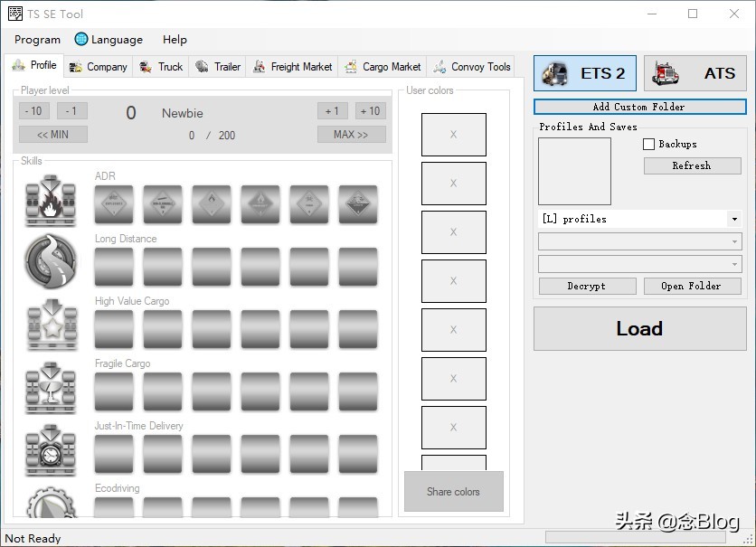Open the Program menu

37,40
